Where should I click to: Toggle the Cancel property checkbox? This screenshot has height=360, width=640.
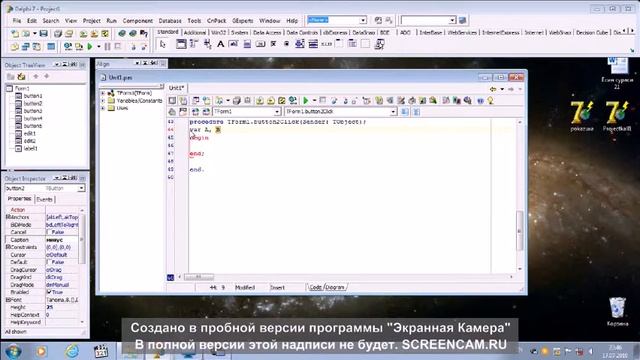click(49, 232)
